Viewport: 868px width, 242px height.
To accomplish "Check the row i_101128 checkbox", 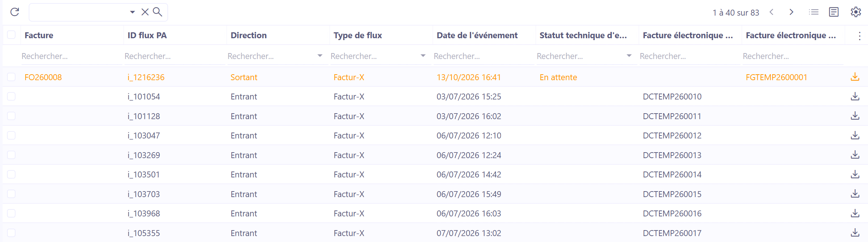I will 12,116.
